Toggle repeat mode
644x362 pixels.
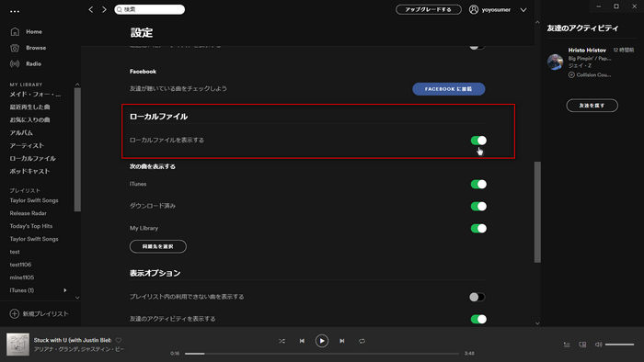click(x=362, y=341)
